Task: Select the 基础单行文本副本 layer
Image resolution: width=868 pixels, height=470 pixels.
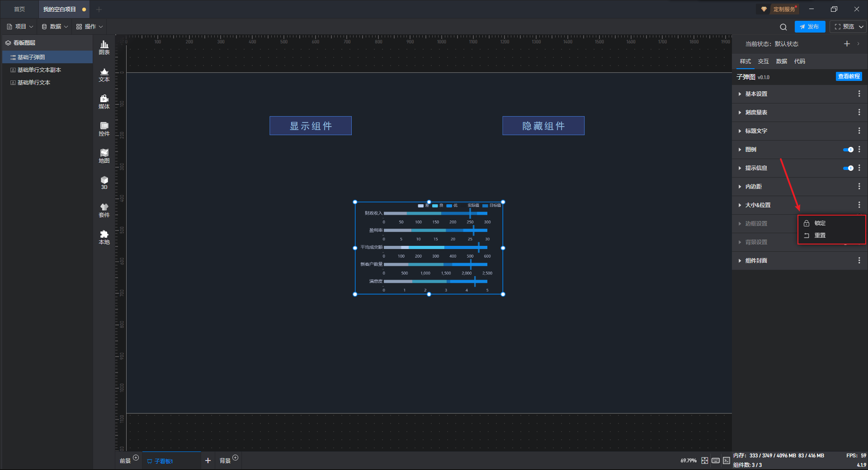Action: click(x=47, y=70)
